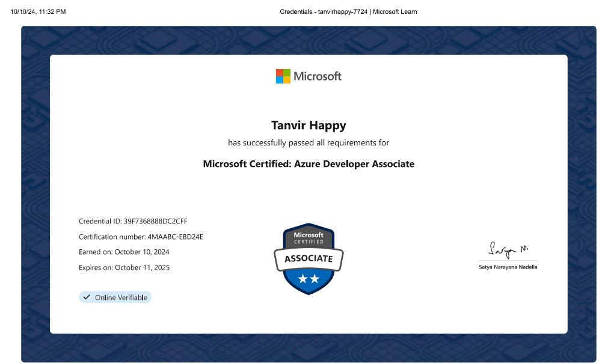Screen dimensions: 602x364
Task: Click the Expires on October 11, 2025 line
Action: point(124,267)
